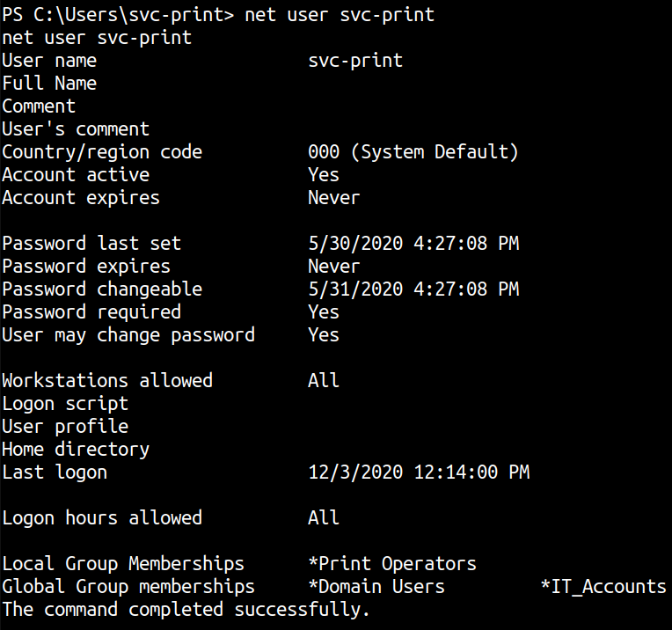This screenshot has height=630, width=672.
Task: Click the User may change password label
Action: pyautogui.click(x=128, y=335)
